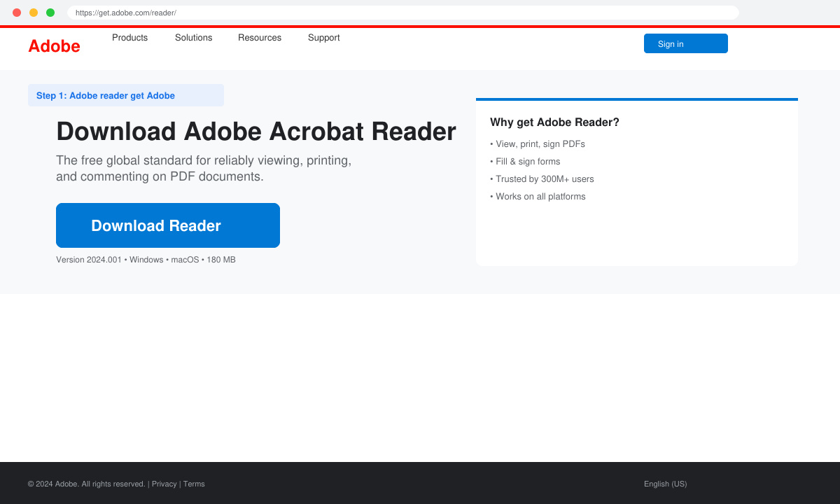Click the browser address bar

403,13
